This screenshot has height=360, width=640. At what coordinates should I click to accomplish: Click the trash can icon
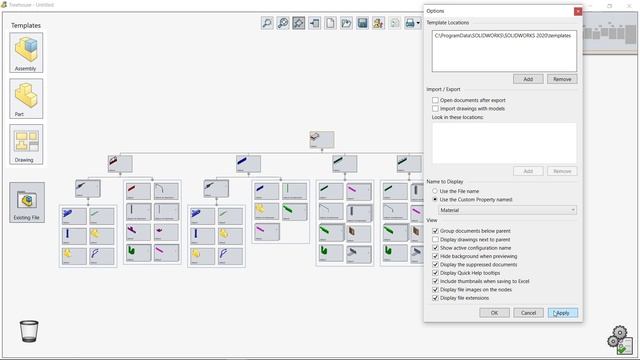pyautogui.click(x=29, y=331)
